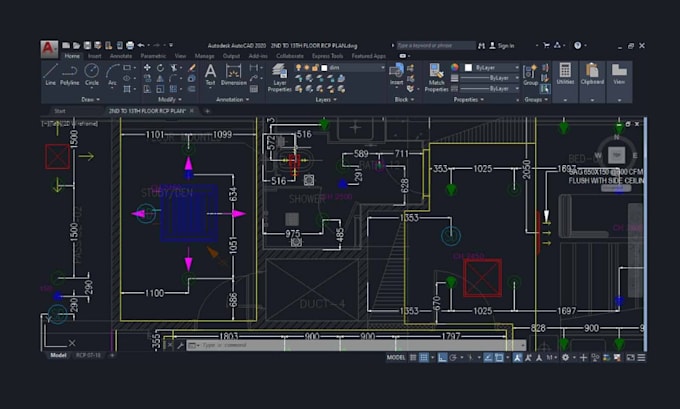Viewport: 680px width, 409px height.
Task: Expand the Properties panel
Action: click(468, 99)
